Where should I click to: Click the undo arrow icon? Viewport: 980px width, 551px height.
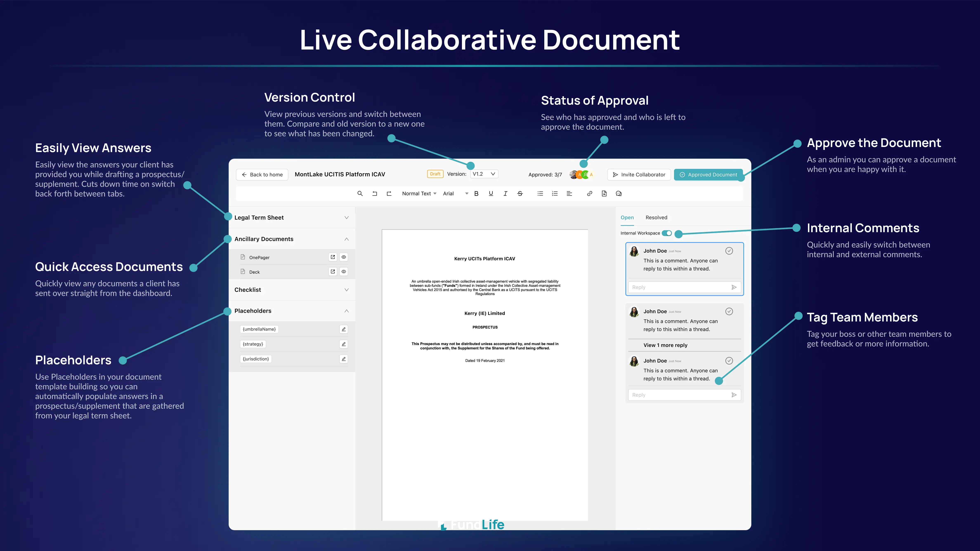point(374,194)
